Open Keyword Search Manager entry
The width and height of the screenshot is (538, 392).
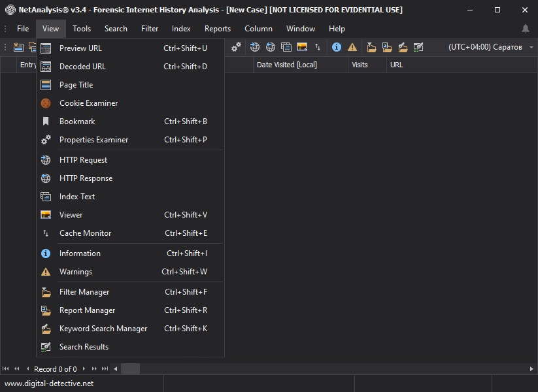[130, 329]
